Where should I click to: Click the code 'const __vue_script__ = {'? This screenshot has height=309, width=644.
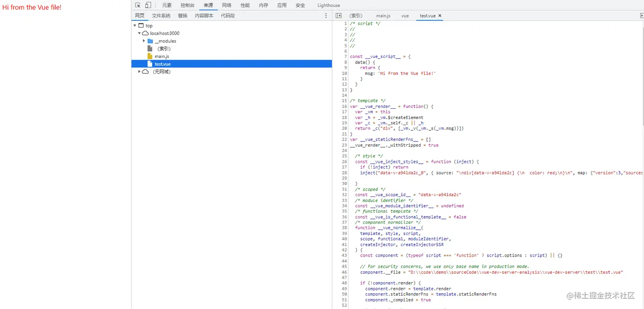click(380, 57)
